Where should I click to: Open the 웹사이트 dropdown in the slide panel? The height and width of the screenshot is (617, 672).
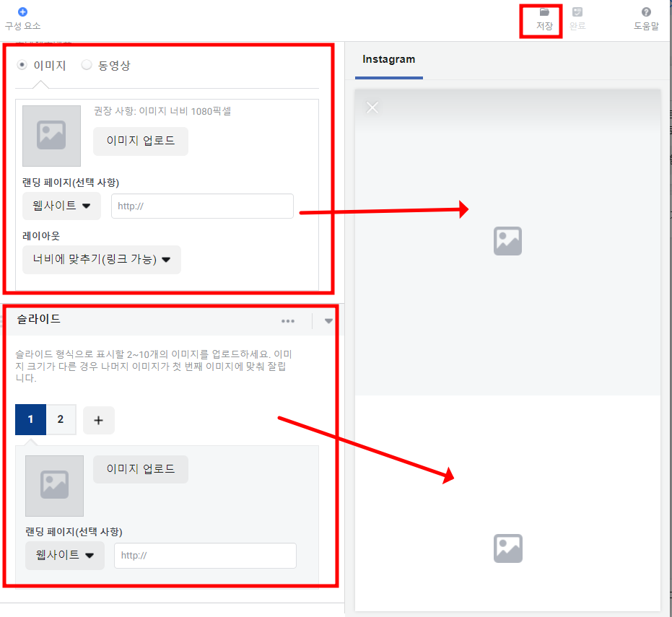tap(65, 556)
